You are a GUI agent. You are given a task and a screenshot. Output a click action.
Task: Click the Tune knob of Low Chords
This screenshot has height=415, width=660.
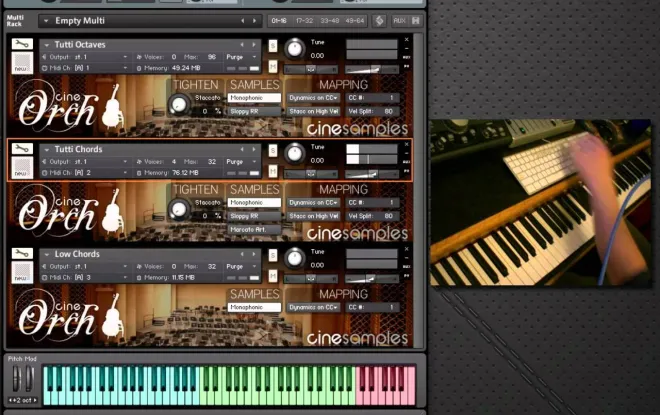click(x=295, y=258)
